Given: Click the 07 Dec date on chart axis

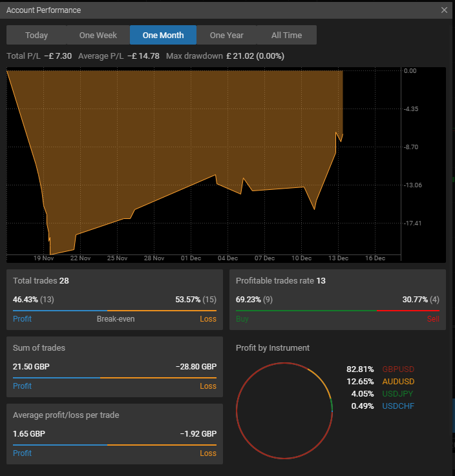Looking at the screenshot, I should pos(264,258).
